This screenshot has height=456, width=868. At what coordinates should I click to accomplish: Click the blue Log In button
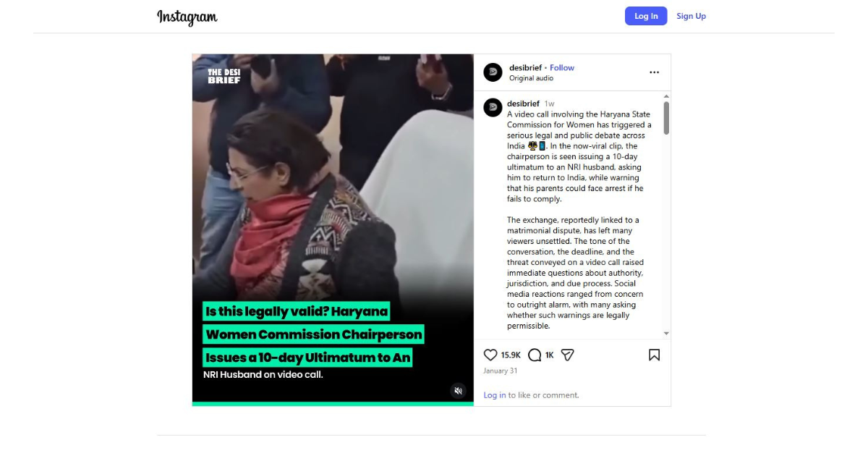[x=646, y=16]
